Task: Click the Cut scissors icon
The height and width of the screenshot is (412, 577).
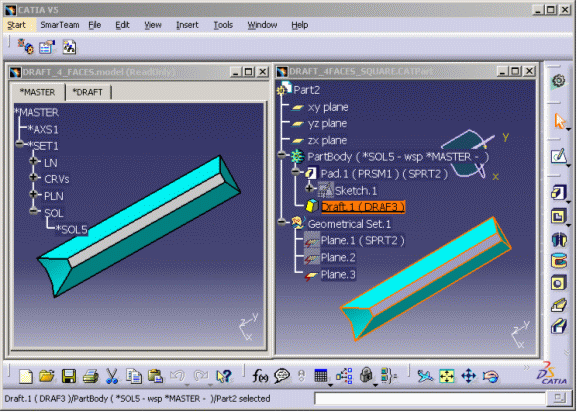Action: pos(111,376)
